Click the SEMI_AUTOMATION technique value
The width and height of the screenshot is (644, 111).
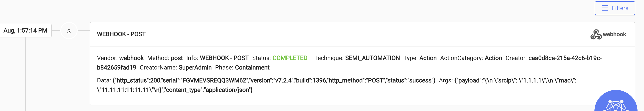[372, 58]
